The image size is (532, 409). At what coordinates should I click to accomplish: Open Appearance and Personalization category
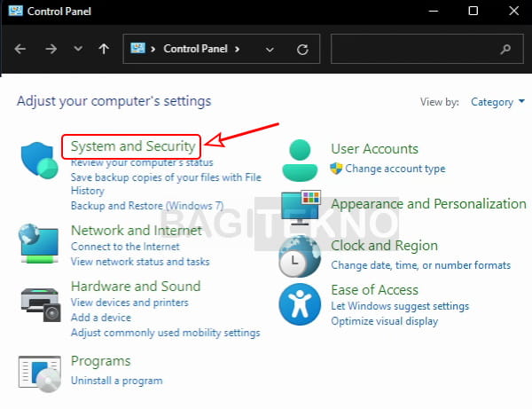point(428,204)
